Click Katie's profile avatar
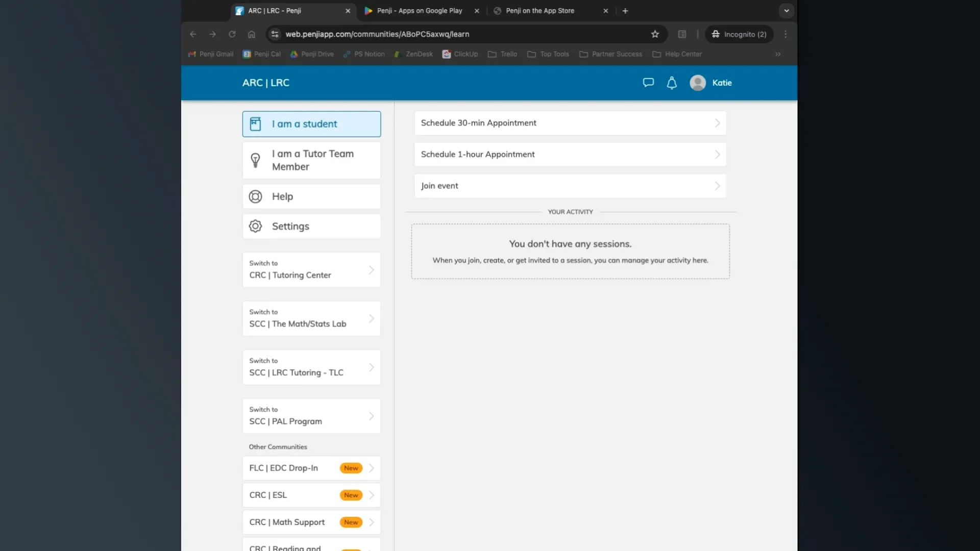Screen dimensions: 980x551 pos(698,83)
